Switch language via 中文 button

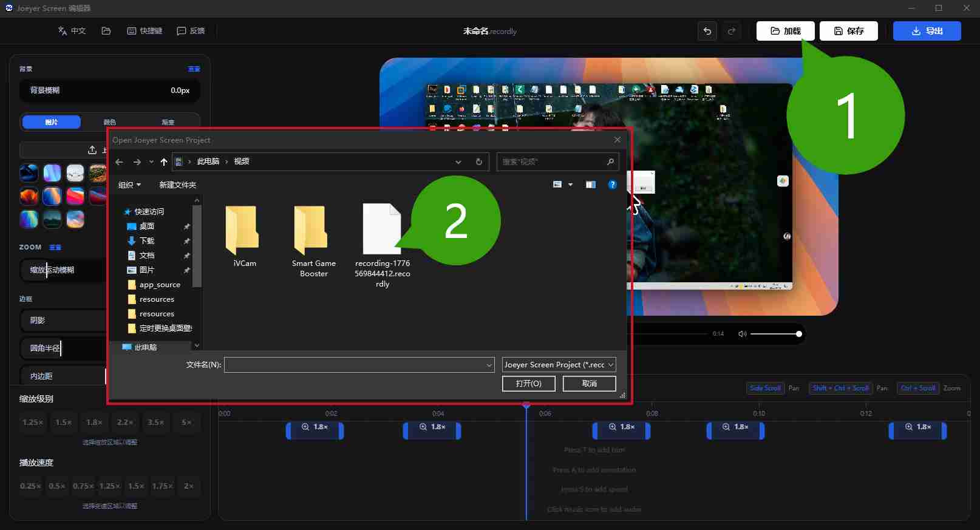tap(72, 31)
